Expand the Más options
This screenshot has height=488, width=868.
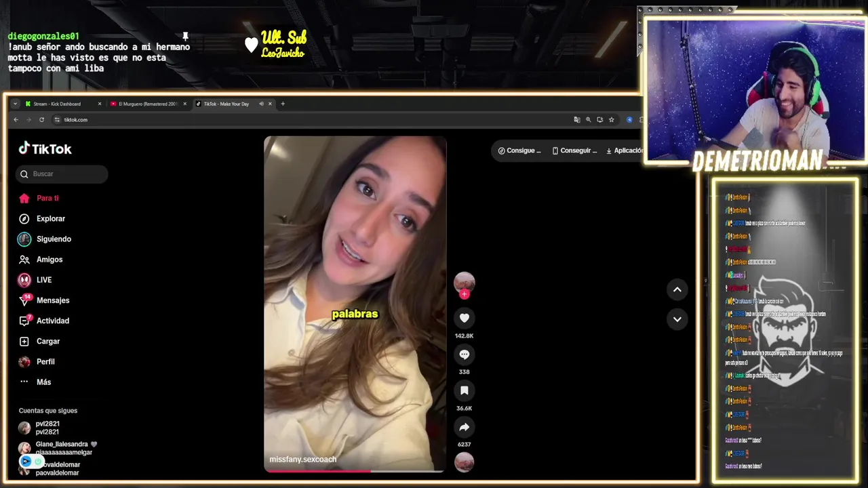click(x=35, y=382)
